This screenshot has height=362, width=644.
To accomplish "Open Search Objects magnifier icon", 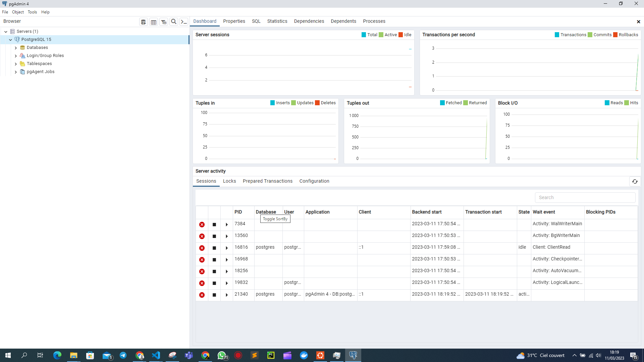I will click(x=174, y=22).
